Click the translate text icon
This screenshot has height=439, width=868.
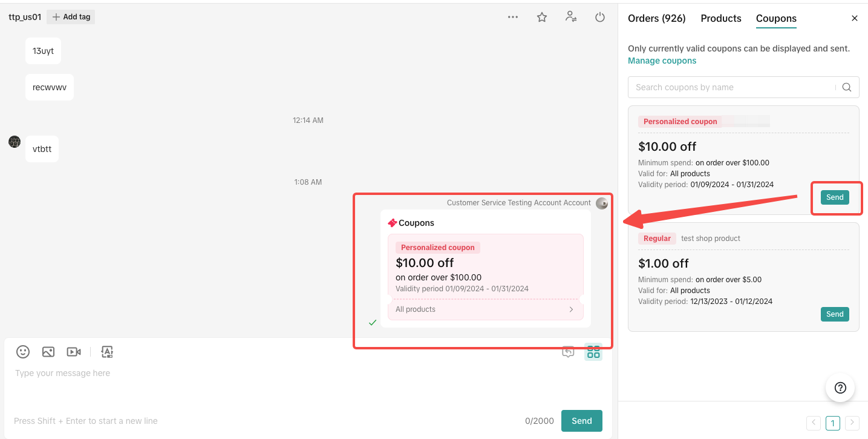107,352
